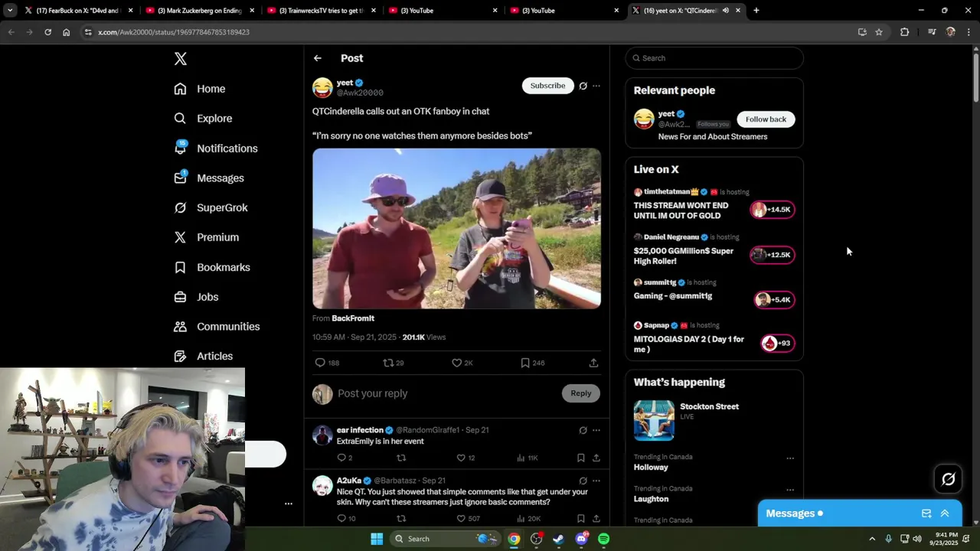Open more options for Holloway trend
Image resolution: width=980 pixels, height=551 pixels.
pos(790,458)
